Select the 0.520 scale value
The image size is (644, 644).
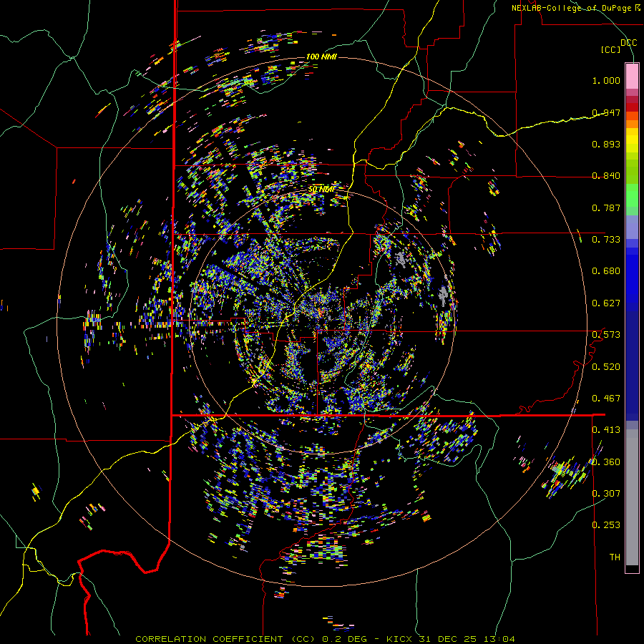click(606, 367)
